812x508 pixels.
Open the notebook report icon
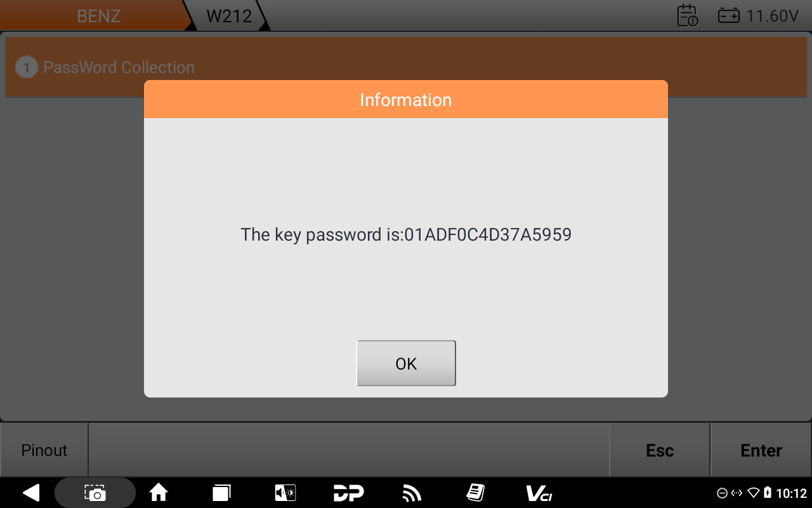click(475, 493)
